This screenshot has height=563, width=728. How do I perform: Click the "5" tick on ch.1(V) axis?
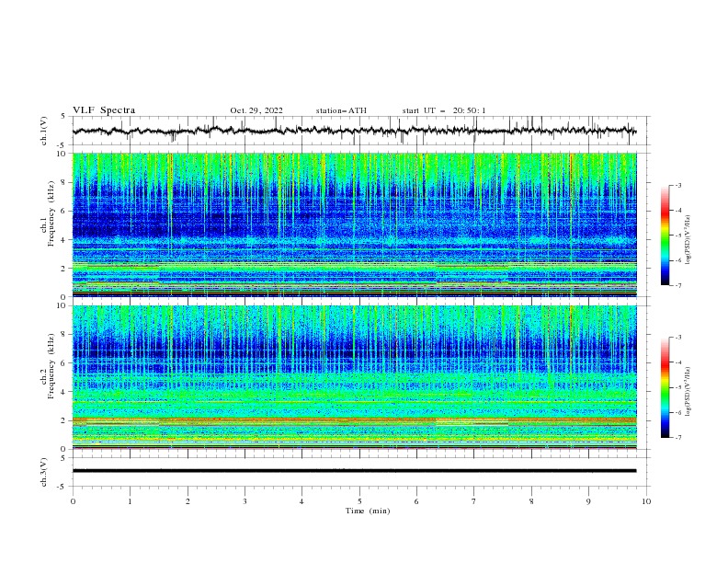coord(63,116)
